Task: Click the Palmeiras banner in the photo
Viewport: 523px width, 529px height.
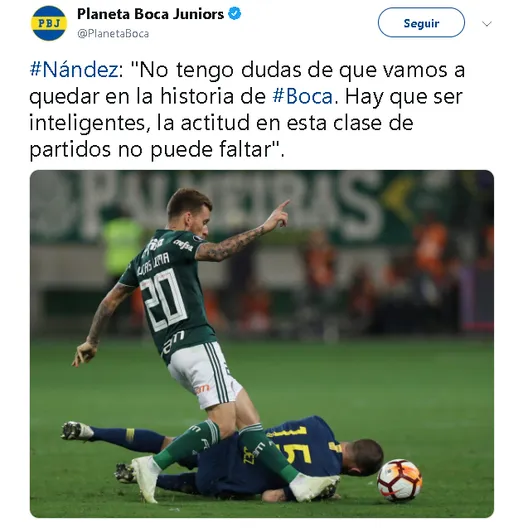Action: click(x=233, y=201)
